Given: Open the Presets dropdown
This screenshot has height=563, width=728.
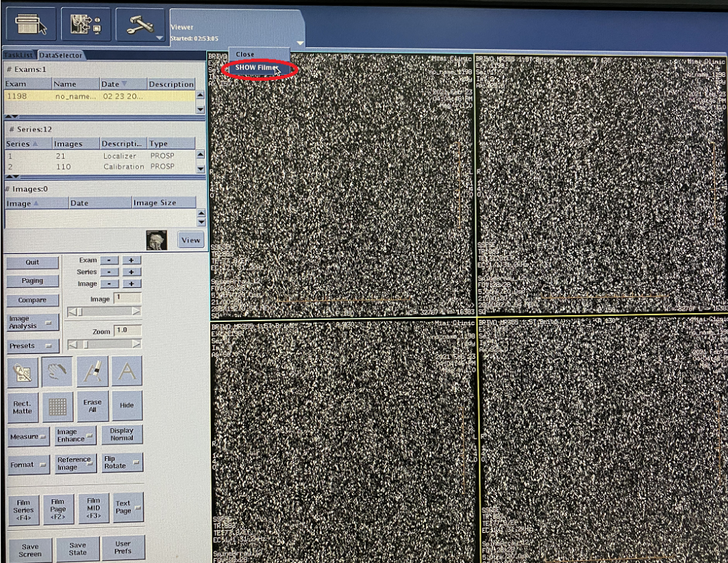Looking at the screenshot, I should [32, 346].
